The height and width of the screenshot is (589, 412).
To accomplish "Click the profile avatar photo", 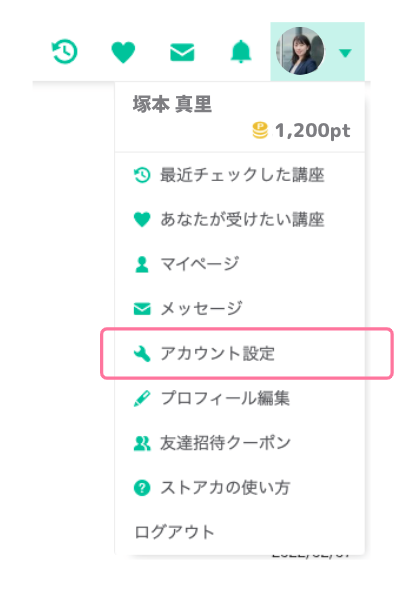I will point(300,51).
